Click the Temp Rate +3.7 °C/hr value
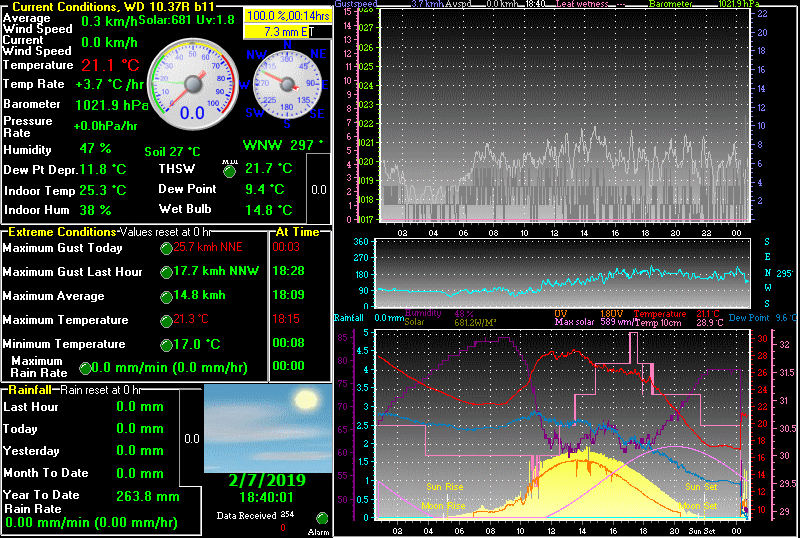This screenshot has height=538, width=800. (x=109, y=84)
